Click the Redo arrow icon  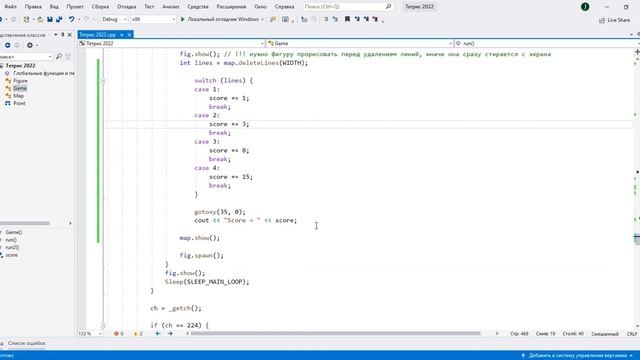(86, 19)
